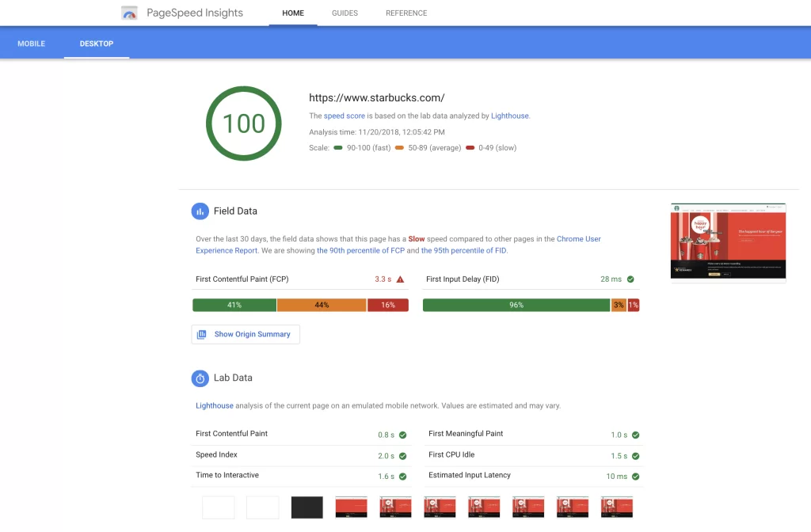The height and width of the screenshot is (532, 811).
Task: Click the PageSpeed Insights logo icon
Action: [x=129, y=13]
